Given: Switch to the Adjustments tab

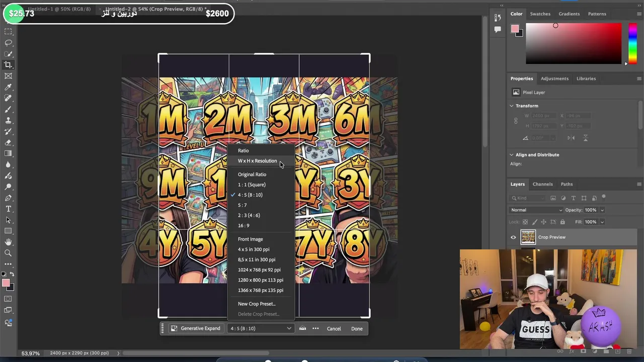Looking at the screenshot, I should [x=554, y=78].
